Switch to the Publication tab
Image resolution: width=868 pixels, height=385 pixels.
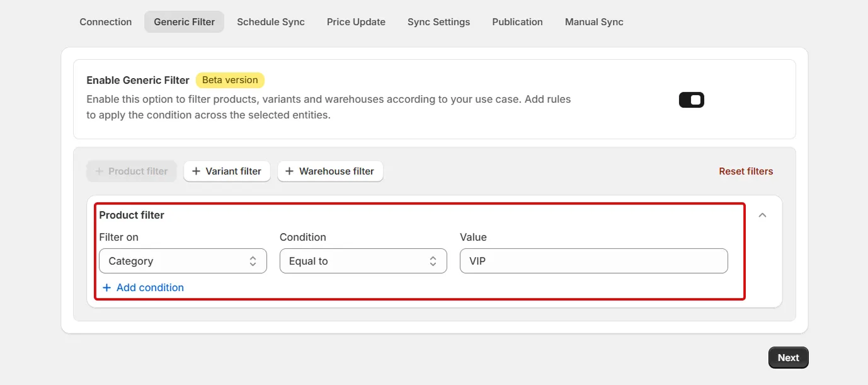point(517,21)
